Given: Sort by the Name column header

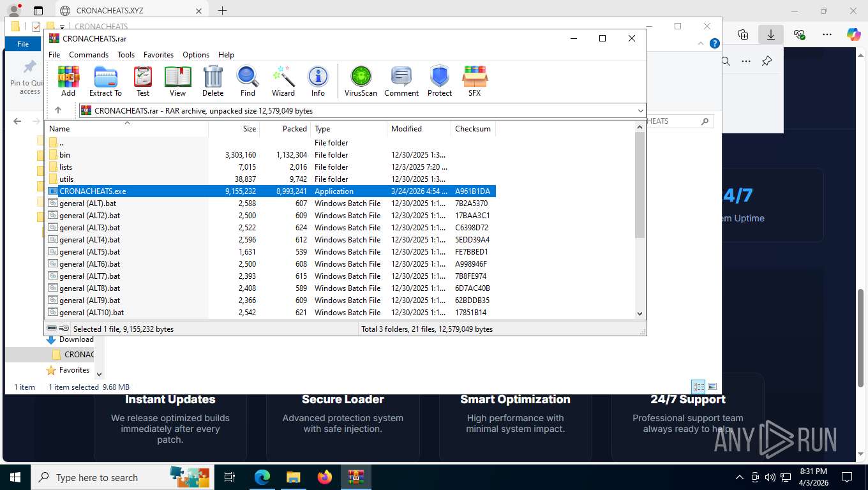Looking at the screenshot, I should 126,128.
